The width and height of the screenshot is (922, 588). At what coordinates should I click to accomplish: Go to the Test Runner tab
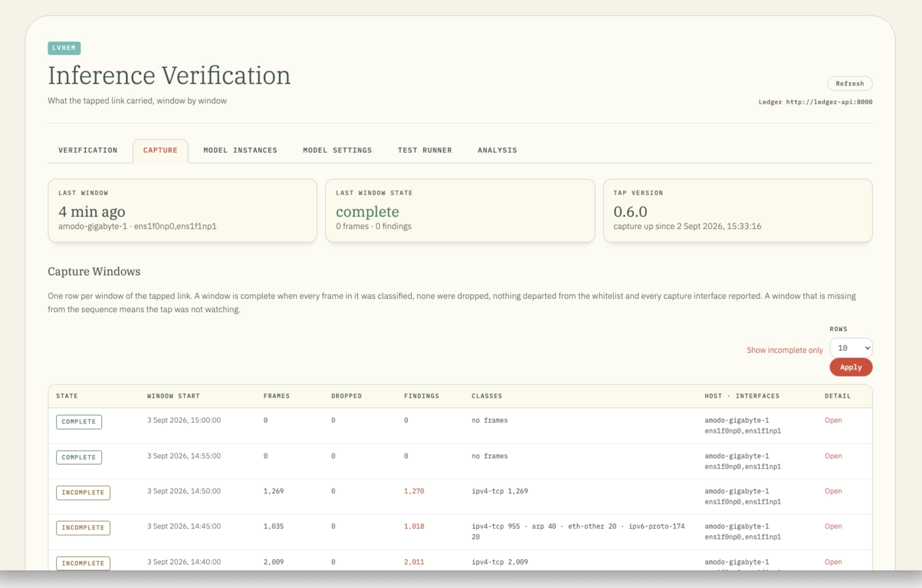click(x=425, y=151)
